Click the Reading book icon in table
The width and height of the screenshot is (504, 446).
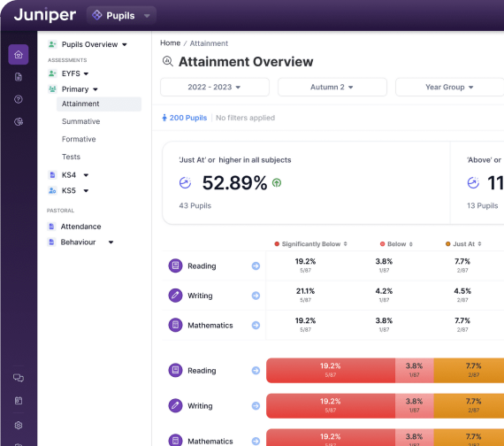[175, 265]
